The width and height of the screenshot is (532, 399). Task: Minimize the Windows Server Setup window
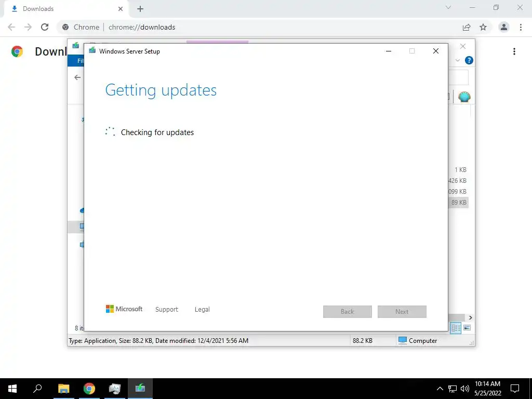tap(389, 51)
